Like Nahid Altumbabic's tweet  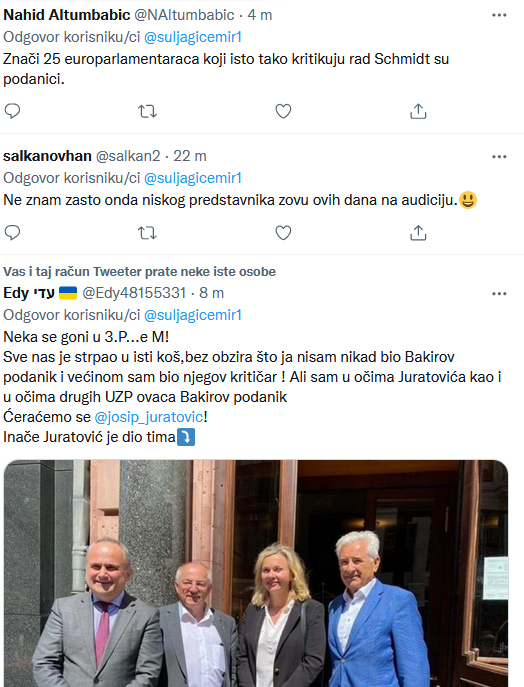[283, 111]
